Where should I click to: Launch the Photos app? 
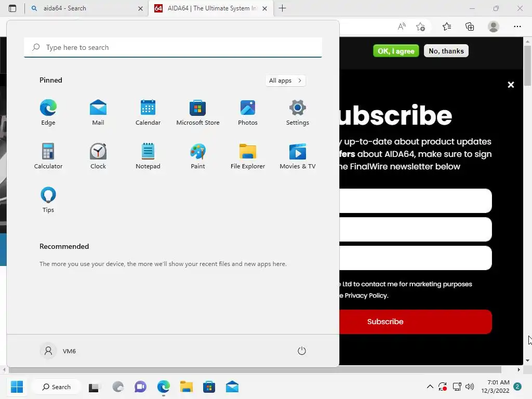(248, 113)
